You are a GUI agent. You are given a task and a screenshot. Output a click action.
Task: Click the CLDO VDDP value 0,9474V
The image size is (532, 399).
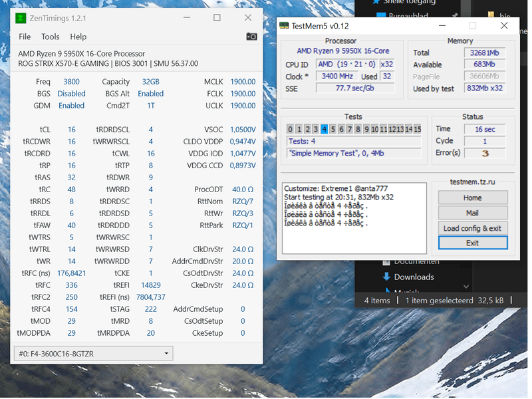click(243, 142)
